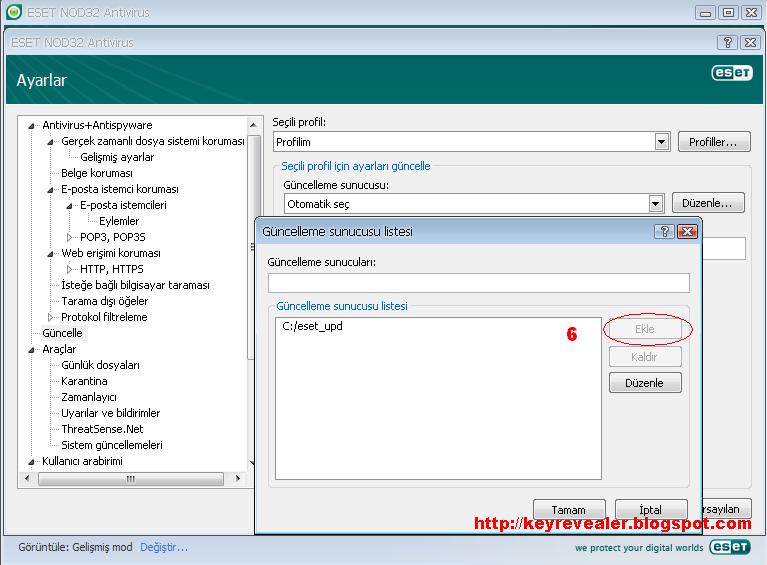The width and height of the screenshot is (767, 565).
Task: Select Uyarılar ve bildirimler in the tree
Action: coord(111,413)
